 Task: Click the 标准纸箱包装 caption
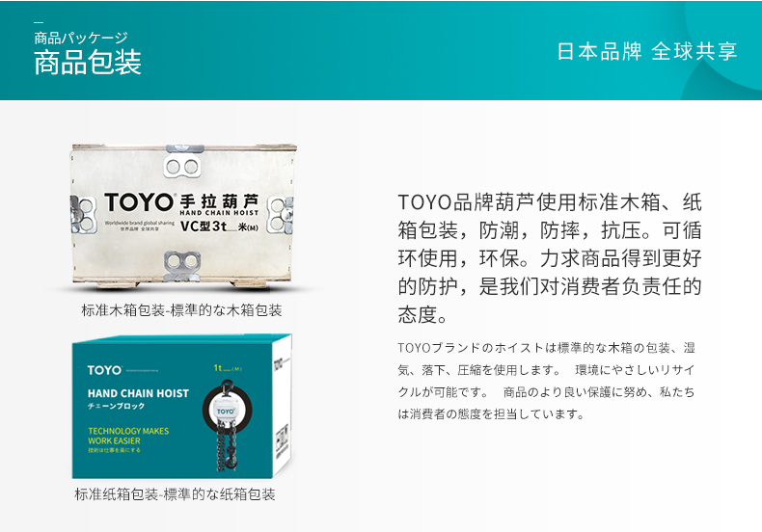(175, 494)
